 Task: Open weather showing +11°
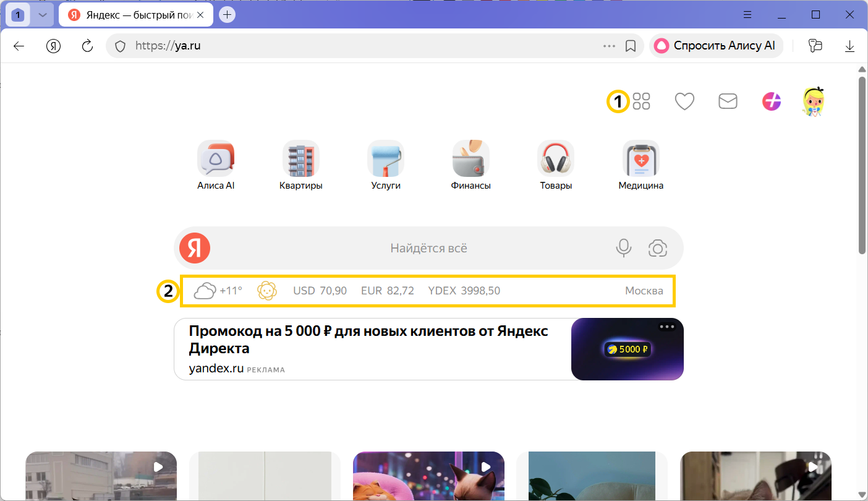click(x=218, y=291)
